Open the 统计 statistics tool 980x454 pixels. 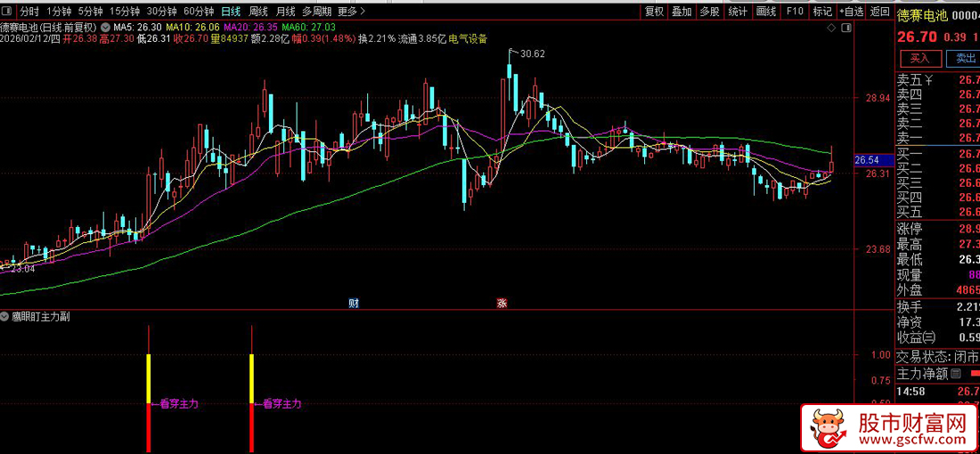pos(738,12)
